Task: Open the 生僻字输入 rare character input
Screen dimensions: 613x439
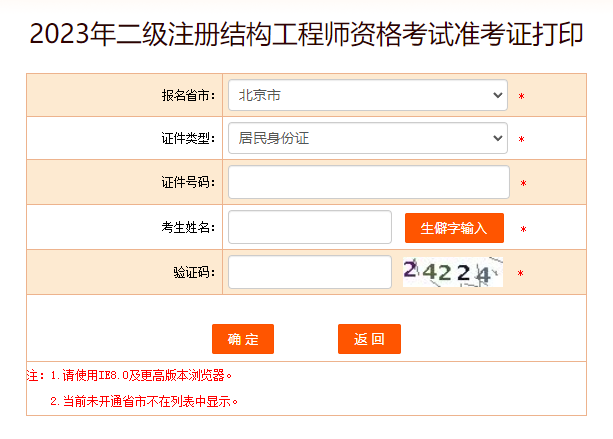Action: (x=454, y=228)
